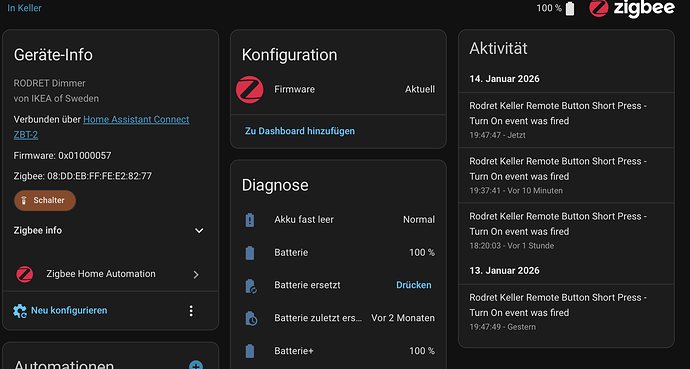Open the 19:47:49 Gestern activity entry
Image resolution: width=690 pixels, height=369 pixels.
pos(566,312)
